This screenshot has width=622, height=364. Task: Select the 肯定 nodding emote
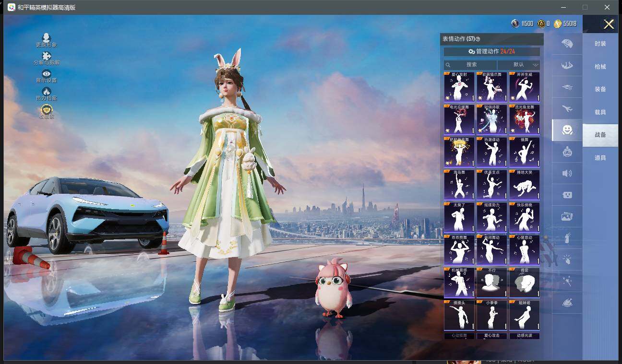(525, 282)
